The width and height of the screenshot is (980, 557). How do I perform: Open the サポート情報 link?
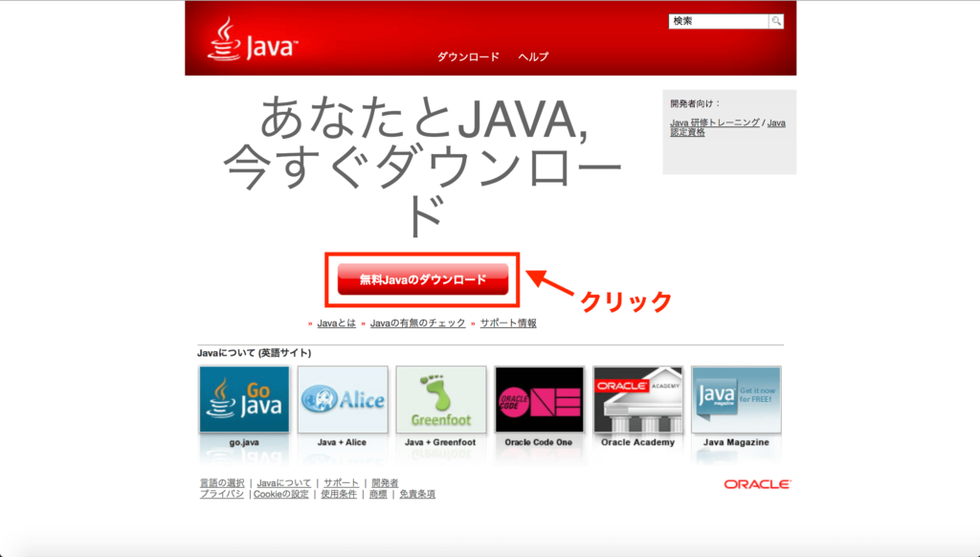(508, 323)
